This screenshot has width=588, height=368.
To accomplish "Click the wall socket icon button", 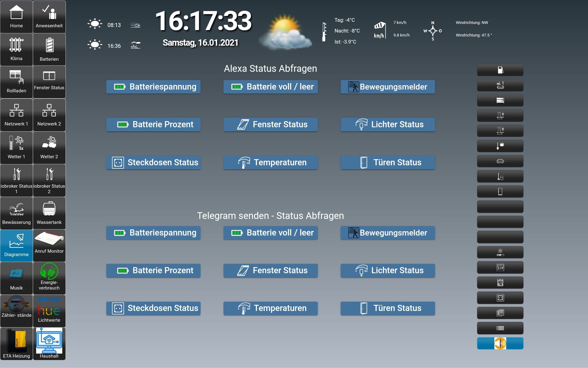I will [x=500, y=298].
